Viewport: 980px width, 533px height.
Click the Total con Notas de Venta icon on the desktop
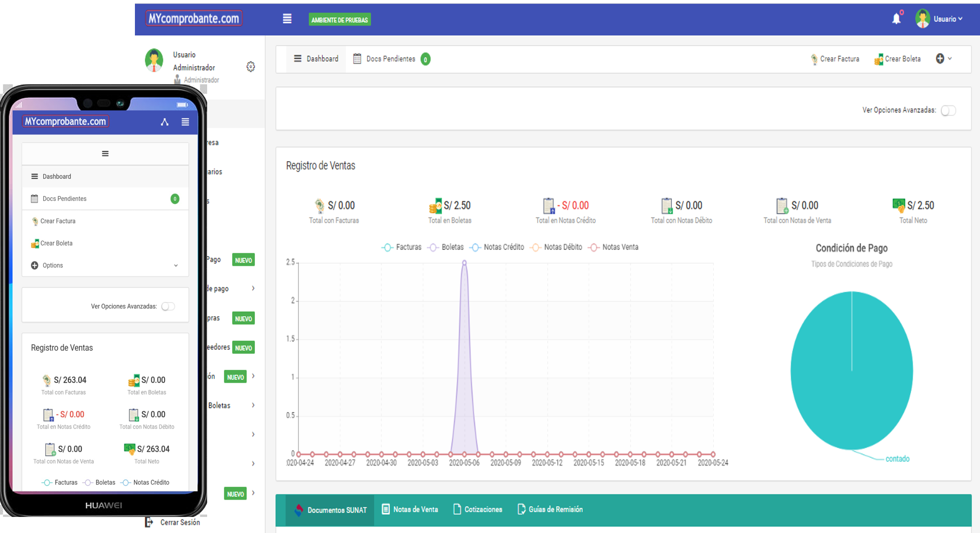pyautogui.click(x=782, y=205)
